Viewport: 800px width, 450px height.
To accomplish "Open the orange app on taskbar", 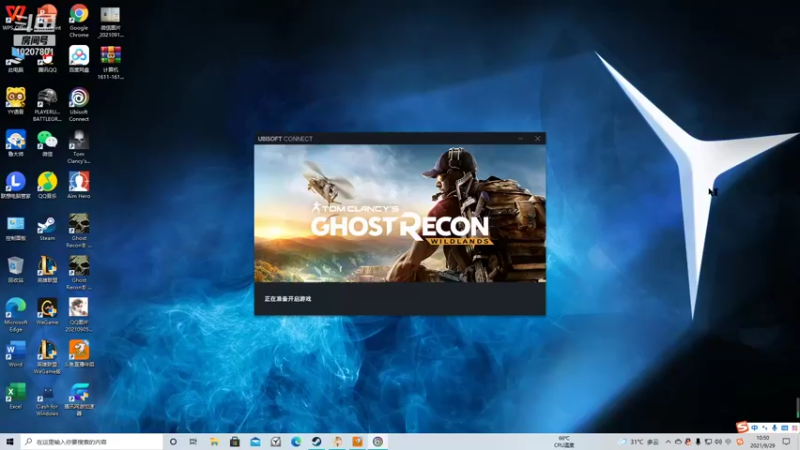I will [x=357, y=441].
